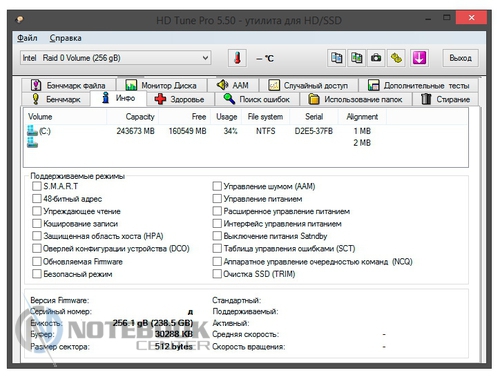Viewport: 500px width, 377px height.
Task: Select the unnamed second volume icon
Action: [x=32, y=143]
